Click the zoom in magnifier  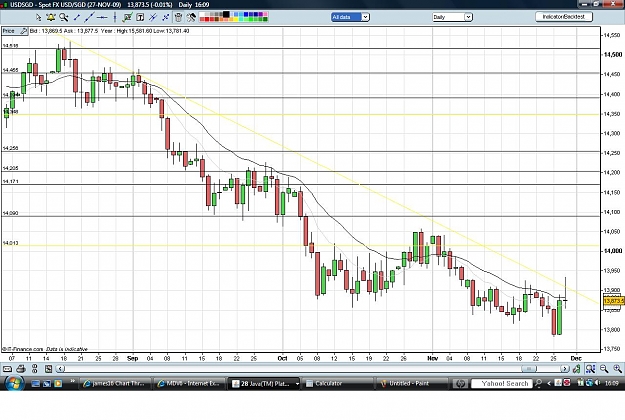click(617, 369)
